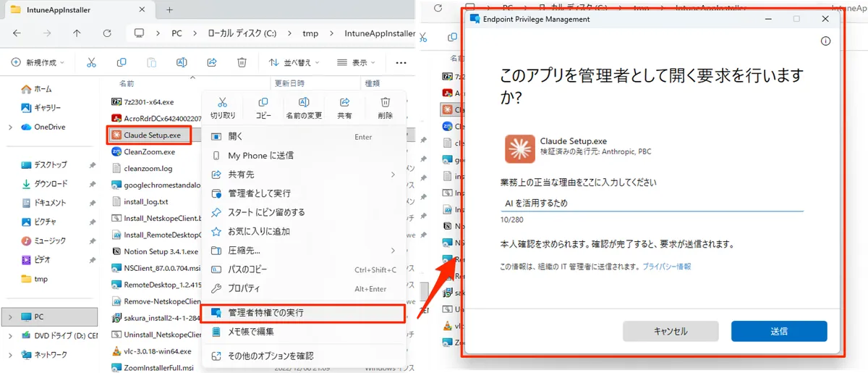Refresh the IntuneAppInstaller folder view
868x373 pixels.
(x=107, y=33)
